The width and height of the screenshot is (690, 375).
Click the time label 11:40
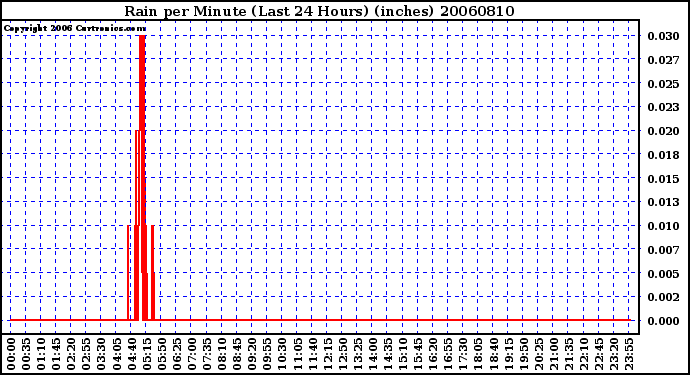tap(312, 354)
